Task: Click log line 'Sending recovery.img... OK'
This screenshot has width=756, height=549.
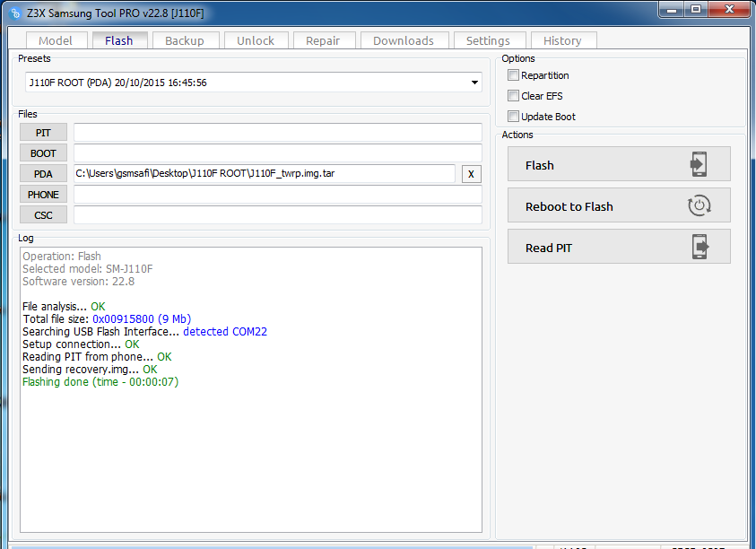Action: 90,370
